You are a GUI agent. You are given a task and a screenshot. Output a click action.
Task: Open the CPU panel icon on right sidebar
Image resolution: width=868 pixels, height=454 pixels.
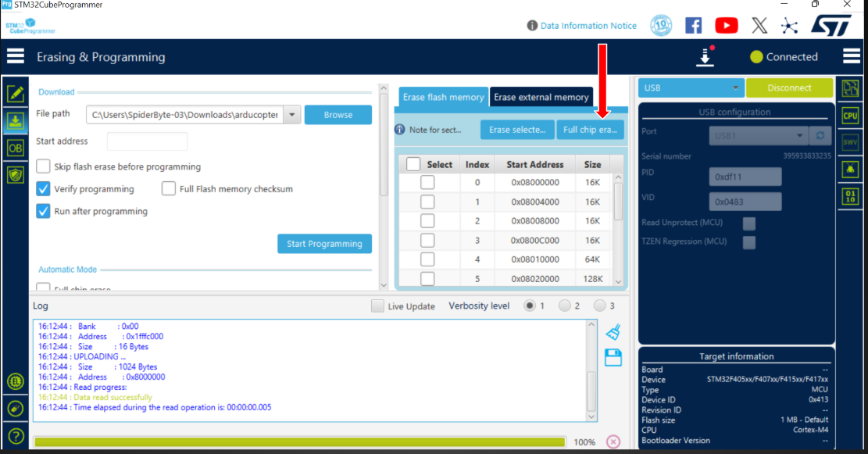(850, 116)
